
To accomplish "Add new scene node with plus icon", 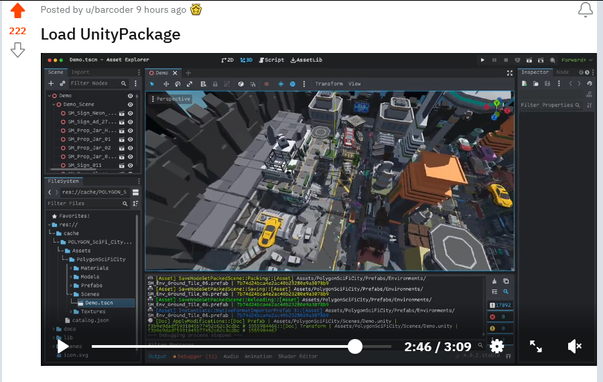I will [x=51, y=83].
